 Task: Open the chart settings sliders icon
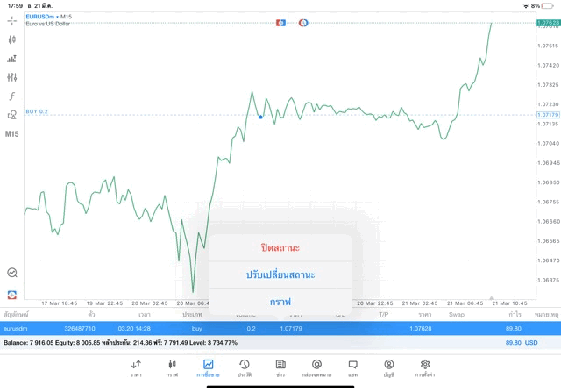point(11,77)
